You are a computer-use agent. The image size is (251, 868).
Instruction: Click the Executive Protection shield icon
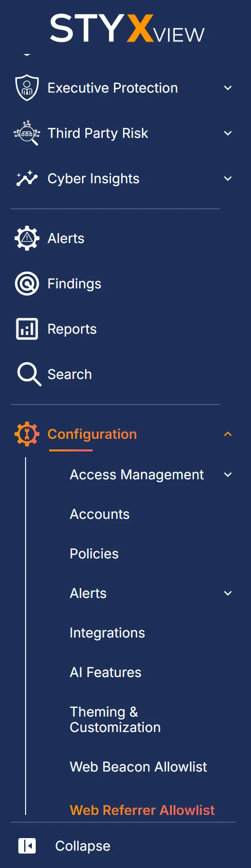(27, 88)
